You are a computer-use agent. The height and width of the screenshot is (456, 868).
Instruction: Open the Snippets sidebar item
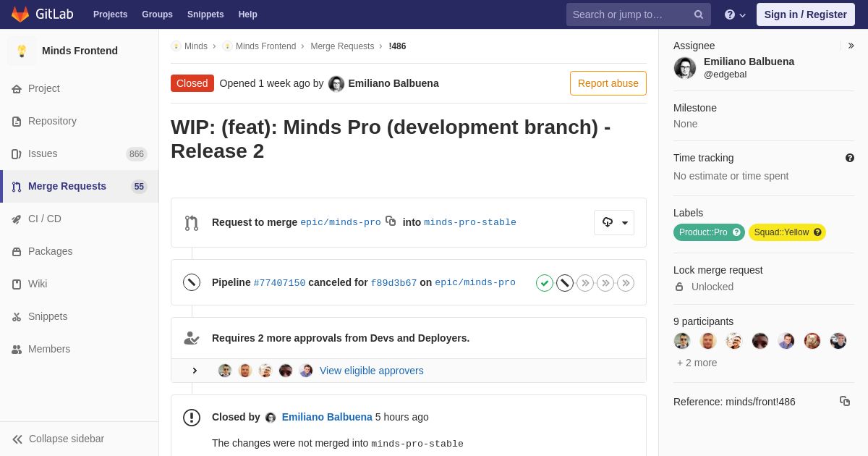click(80, 316)
